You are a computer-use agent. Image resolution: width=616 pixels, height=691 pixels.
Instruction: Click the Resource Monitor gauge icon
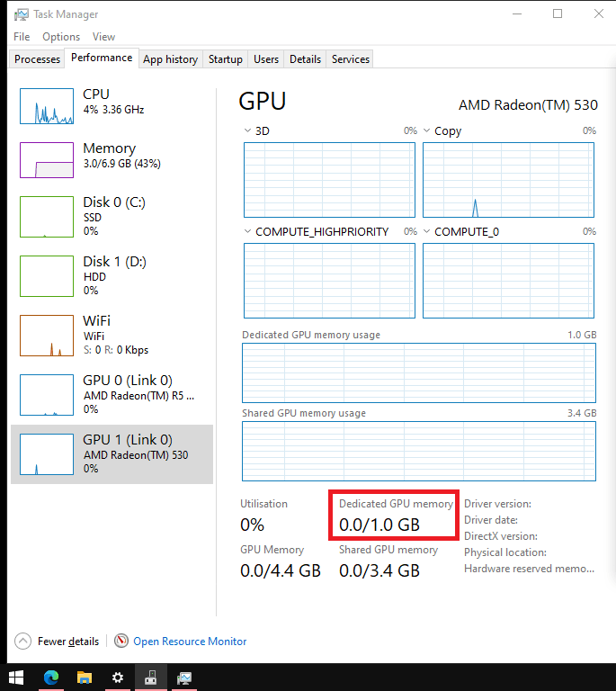pyautogui.click(x=121, y=641)
